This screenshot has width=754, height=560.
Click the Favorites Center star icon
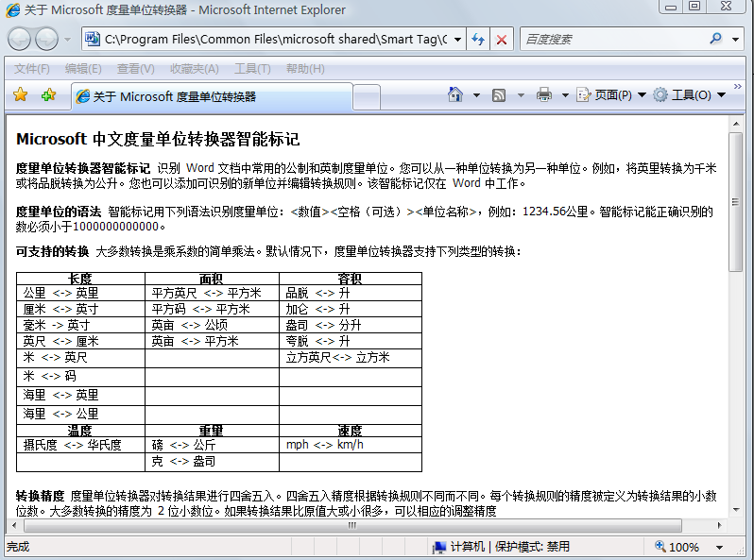(20, 94)
